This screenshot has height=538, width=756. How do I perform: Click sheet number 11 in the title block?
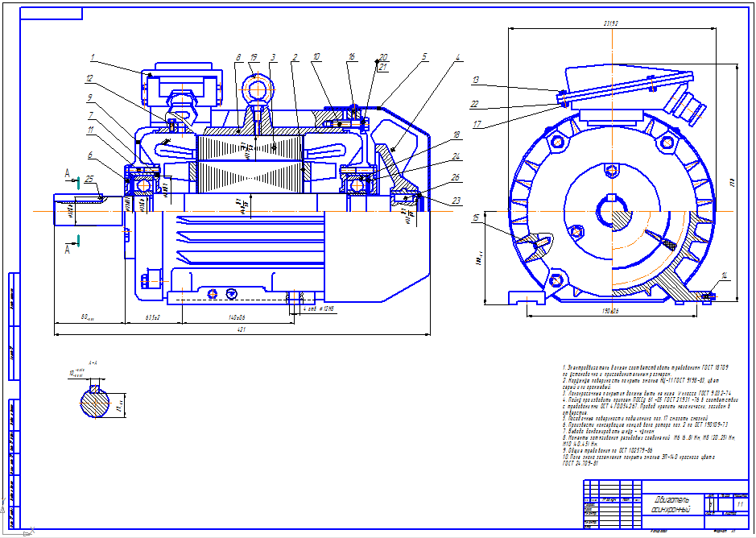pyautogui.click(x=741, y=504)
